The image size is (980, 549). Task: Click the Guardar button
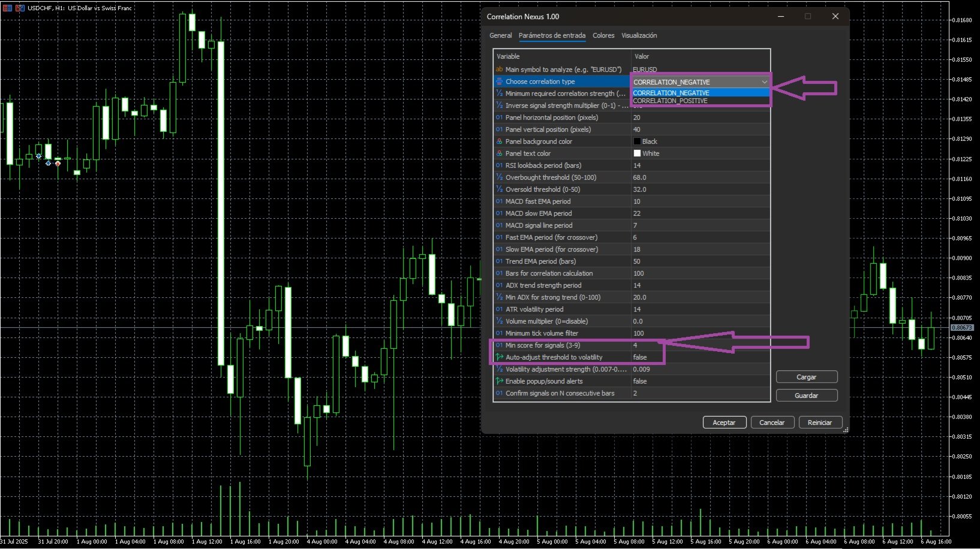click(x=806, y=396)
